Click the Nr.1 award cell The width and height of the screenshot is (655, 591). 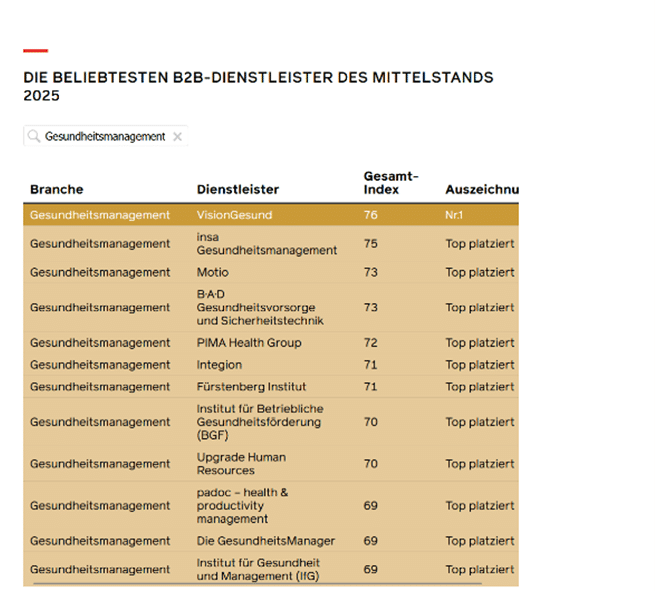(x=454, y=215)
